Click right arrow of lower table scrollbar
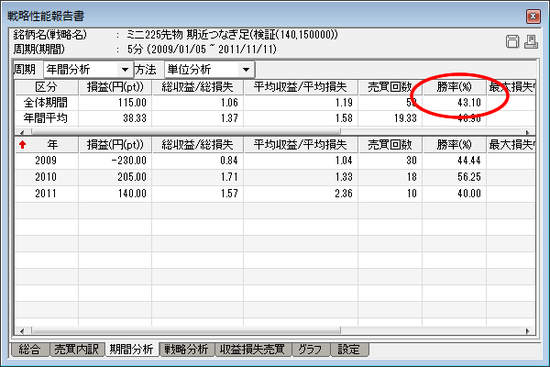The height and width of the screenshot is (367, 550). (x=528, y=331)
